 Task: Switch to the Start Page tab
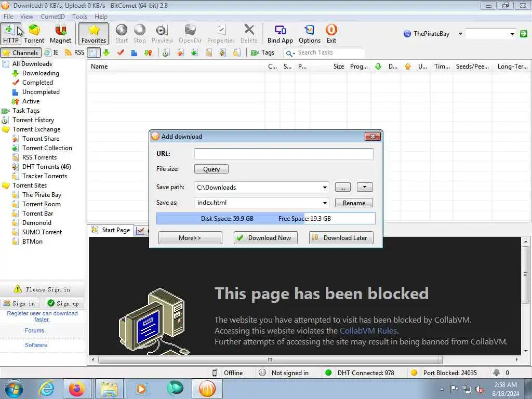[111, 230]
